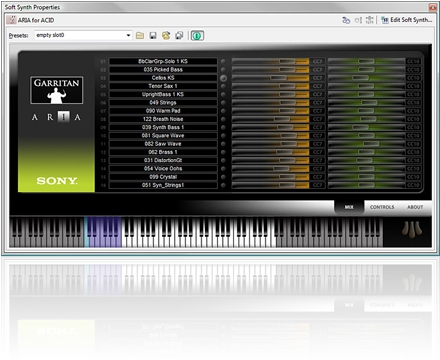The image size is (440, 360).
Task: Click the Edit Soft Synth button
Action: click(x=407, y=20)
